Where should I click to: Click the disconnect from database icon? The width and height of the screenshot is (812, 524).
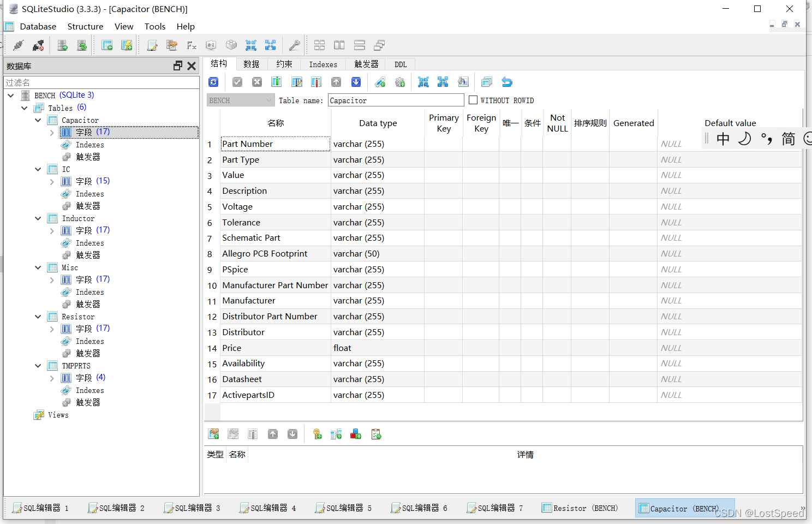[x=38, y=45]
